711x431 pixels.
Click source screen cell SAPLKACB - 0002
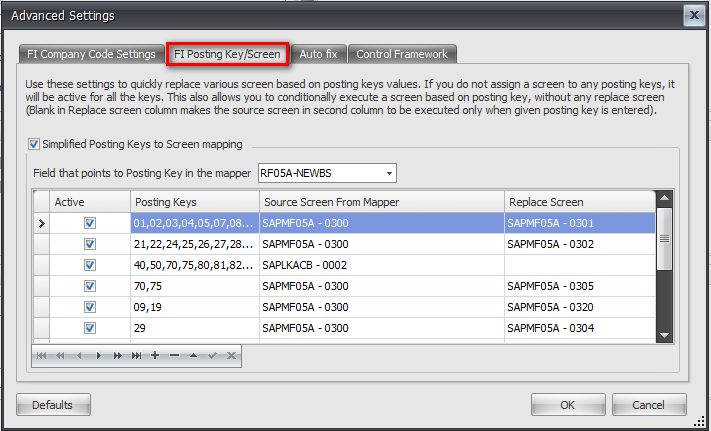pos(382,265)
